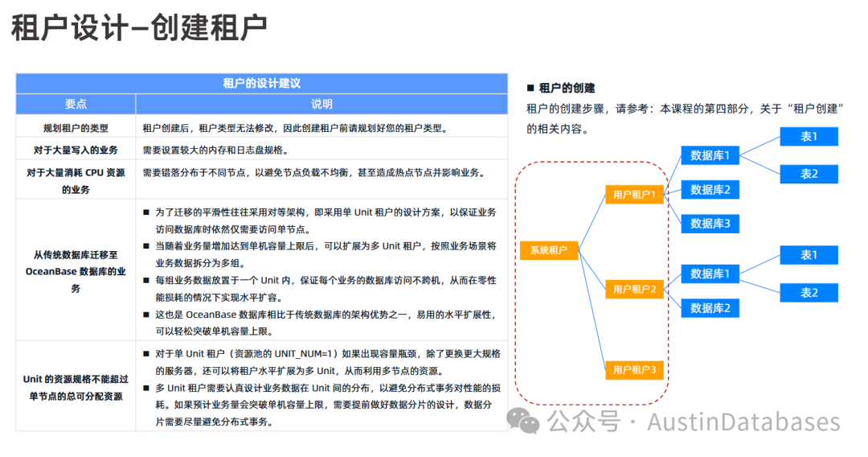Image resolution: width=868 pixels, height=457 pixels.
Task: Select the cell 从传统数据库迁移至 OceanBase 数据库的业务
Action: (x=76, y=271)
